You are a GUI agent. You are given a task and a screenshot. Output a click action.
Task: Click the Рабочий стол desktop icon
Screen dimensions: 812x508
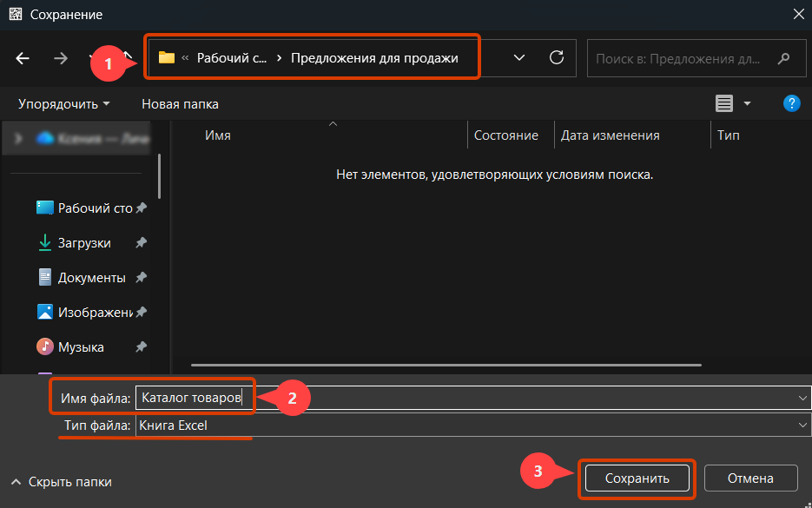click(45, 208)
